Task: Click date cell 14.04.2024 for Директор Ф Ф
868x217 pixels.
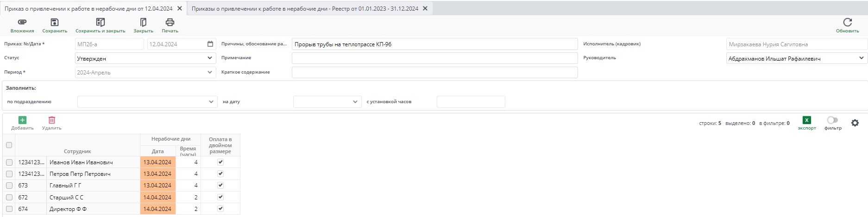Action: click(x=157, y=209)
